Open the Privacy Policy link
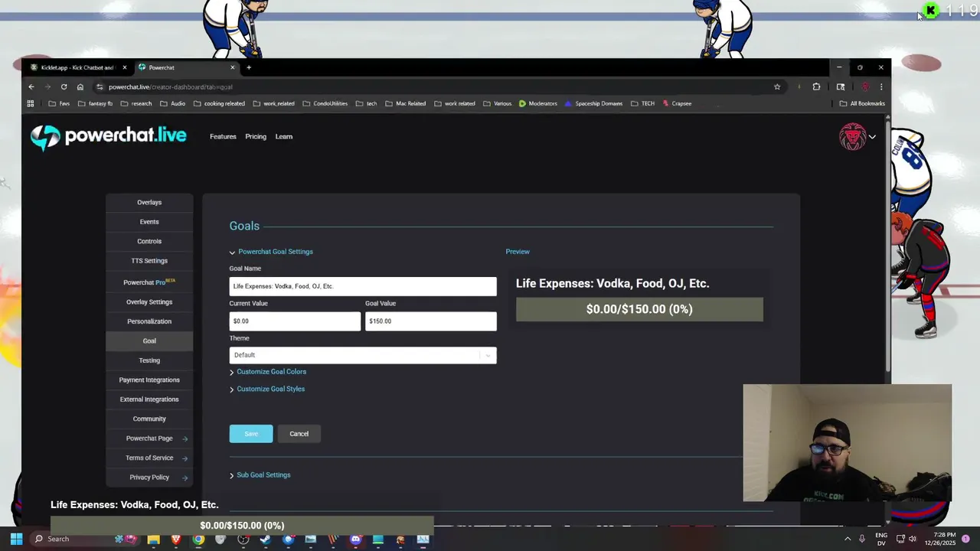 point(149,478)
